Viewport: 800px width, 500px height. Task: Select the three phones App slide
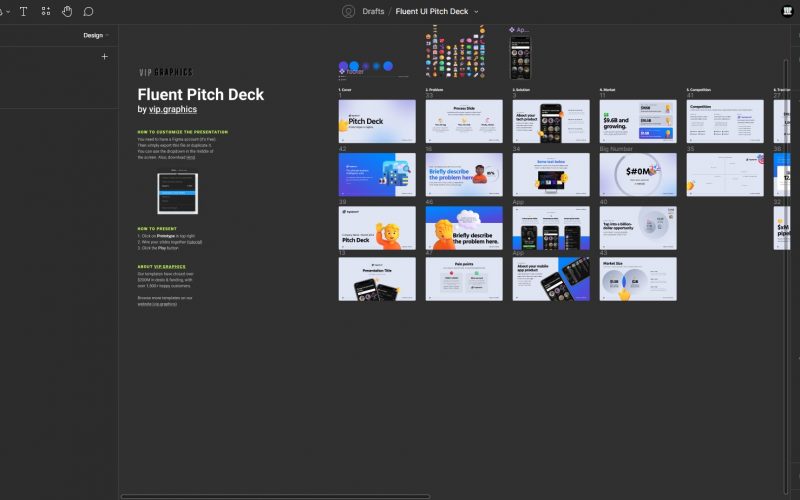pos(551,228)
